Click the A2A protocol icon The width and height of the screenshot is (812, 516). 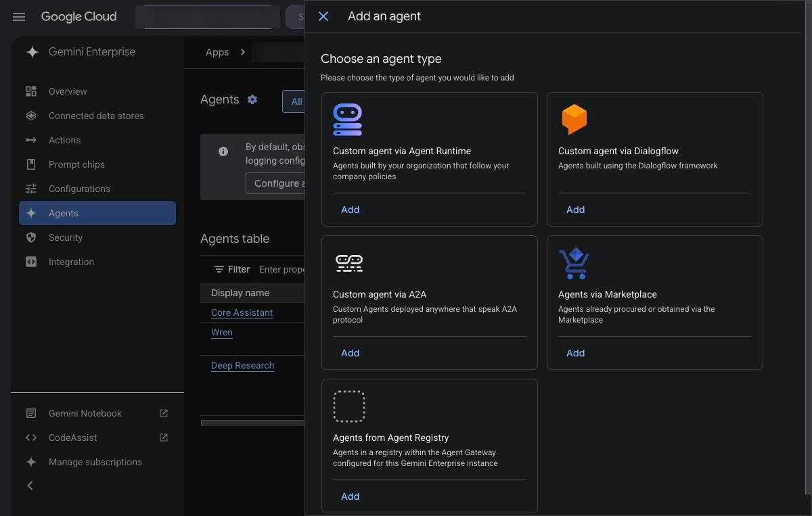(349, 263)
